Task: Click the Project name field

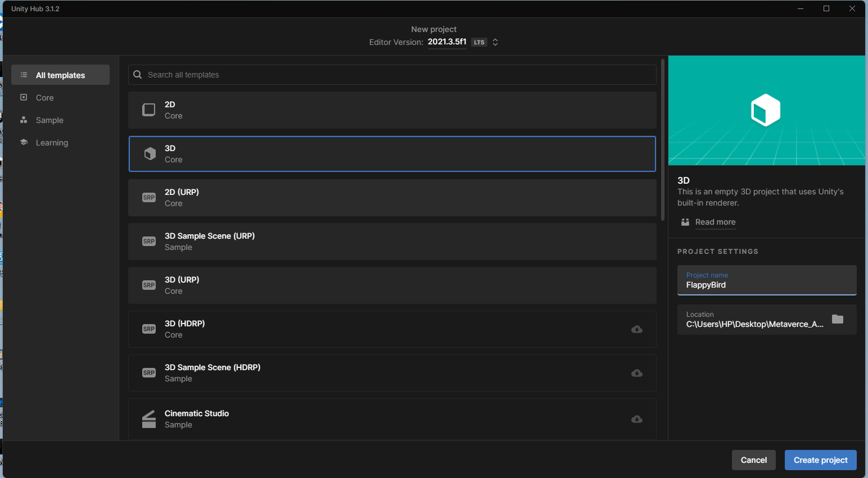Action: [767, 280]
